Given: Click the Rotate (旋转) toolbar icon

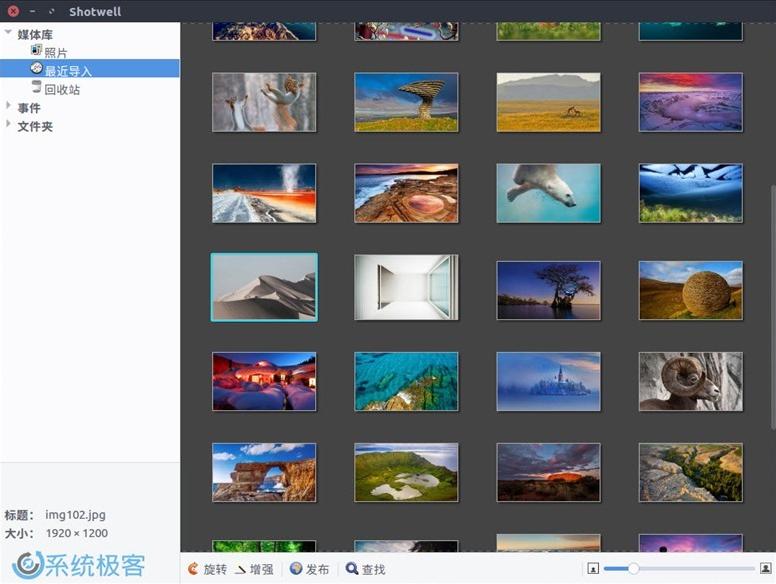Looking at the screenshot, I should coord(193,569).
